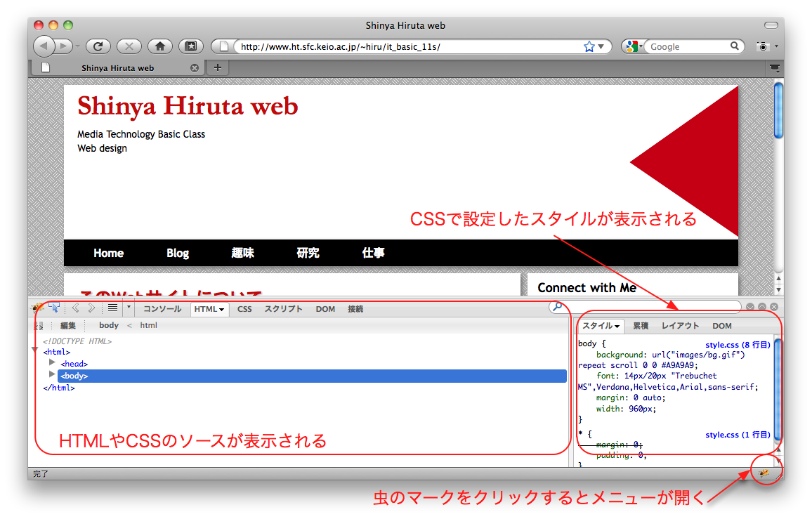812x519 pixels.
Task: Click the Blog link in navigation bar
Action: click(178, 253)
